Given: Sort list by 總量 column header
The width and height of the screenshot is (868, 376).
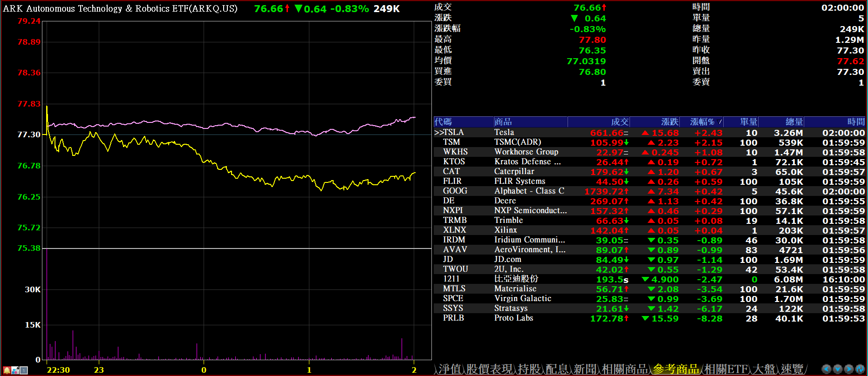Looking at the screenshot, I should pos(794,122).
